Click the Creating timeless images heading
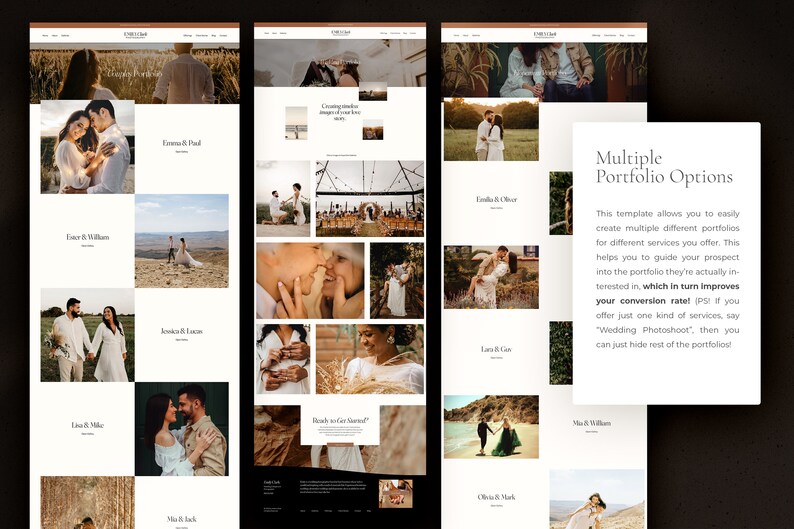Viewport: 794px width, 529px height. pos(340,112)
